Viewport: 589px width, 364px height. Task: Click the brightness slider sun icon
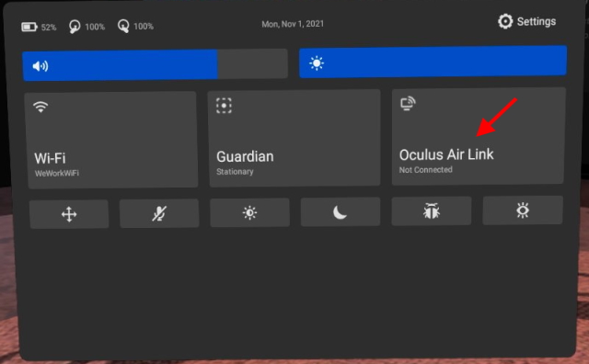tap(317, 63)
